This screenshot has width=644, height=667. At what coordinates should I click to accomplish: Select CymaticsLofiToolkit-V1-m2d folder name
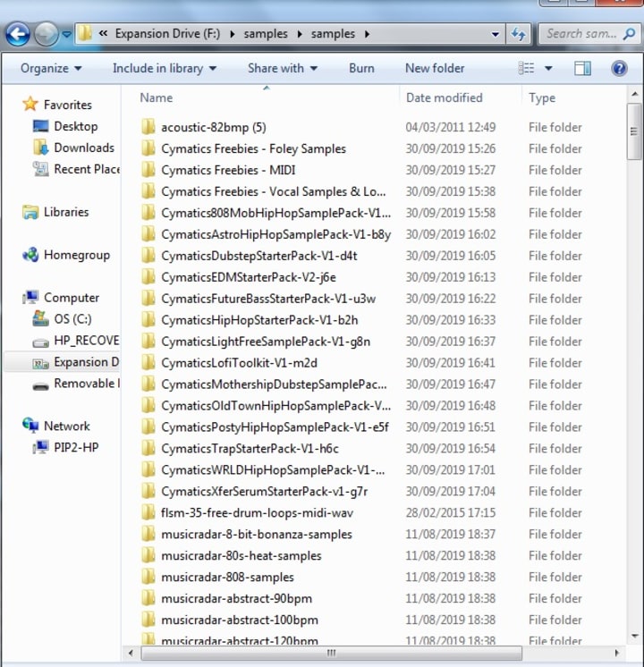click(x=239, y=363)
